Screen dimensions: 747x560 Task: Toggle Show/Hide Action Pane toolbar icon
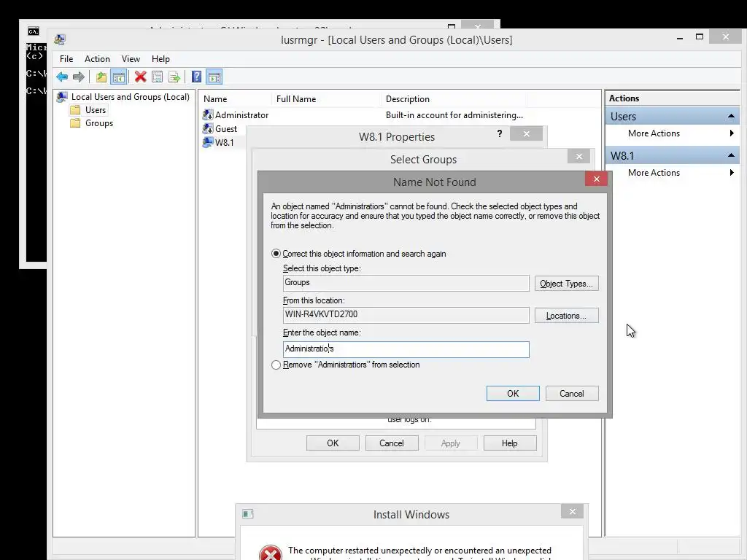(x=214, y=77)
